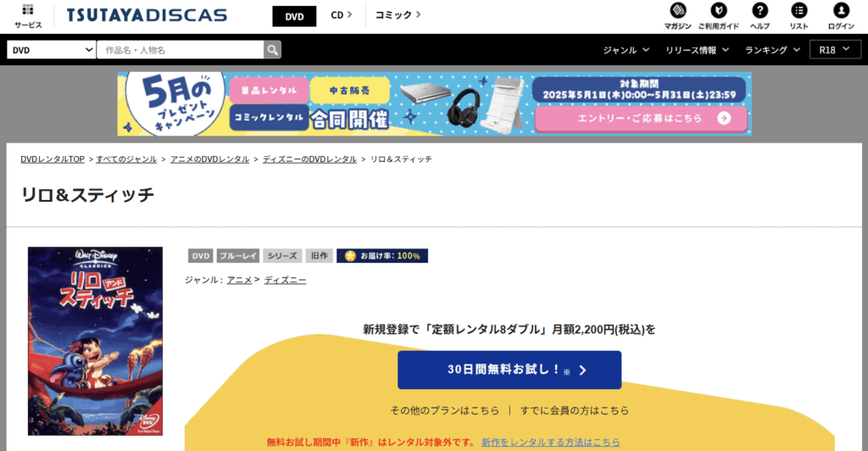The image size is (868, 451).
Task: Click the お届け率 100% badge
Action: click(x=382, y=256)
